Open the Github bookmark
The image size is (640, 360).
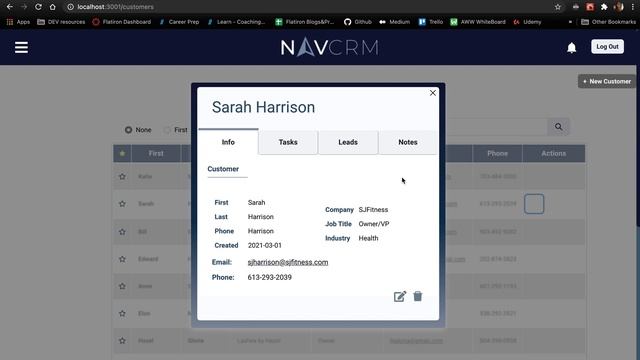pos(358,22)
